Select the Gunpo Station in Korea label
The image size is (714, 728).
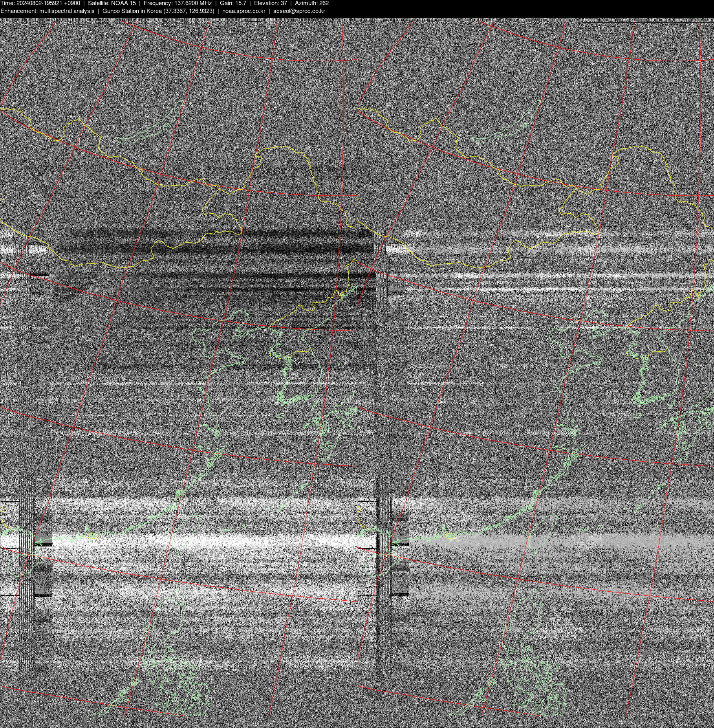pos(158,11)
